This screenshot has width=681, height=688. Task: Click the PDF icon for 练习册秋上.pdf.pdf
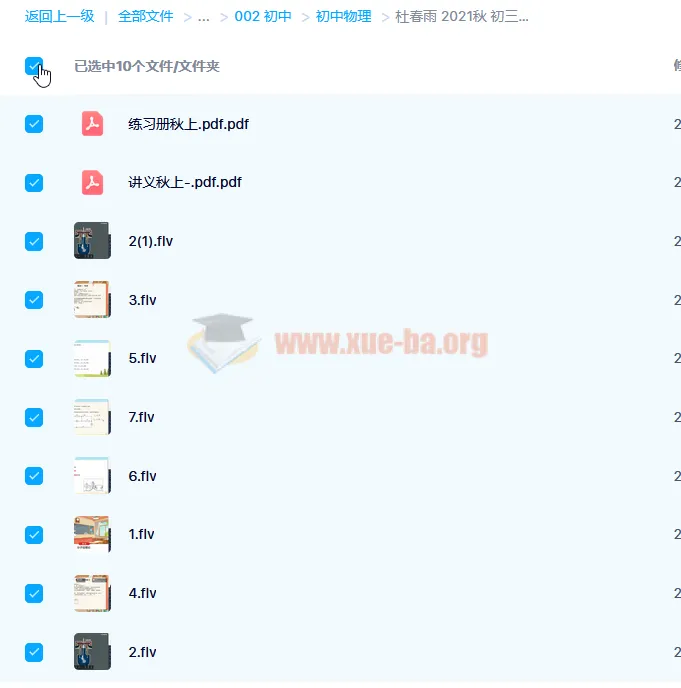coord(92,124)
